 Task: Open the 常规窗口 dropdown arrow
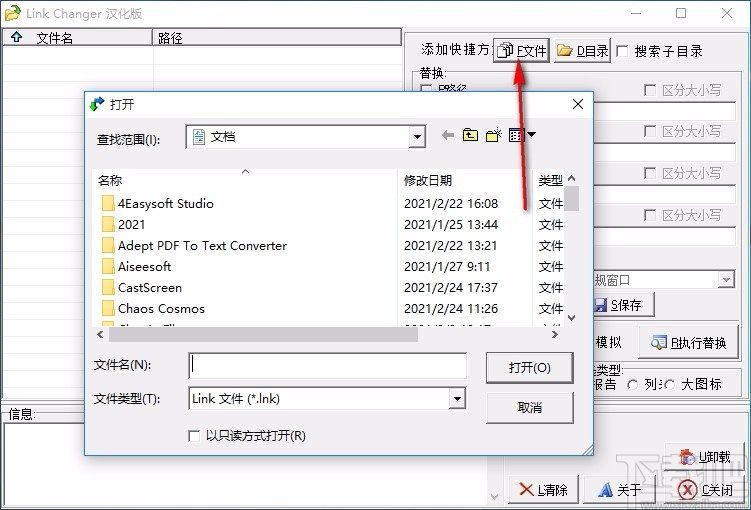pos(726,279)
